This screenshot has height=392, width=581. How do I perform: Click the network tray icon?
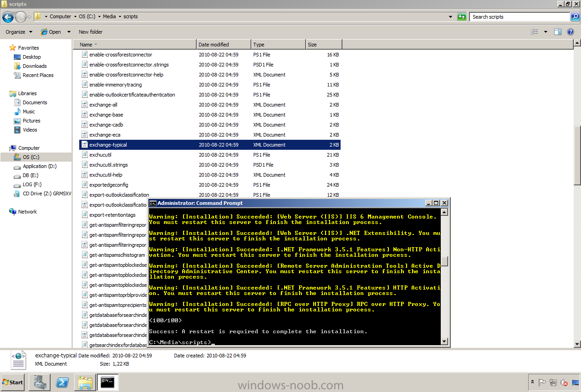pyautogui.click(x=553, y=382)
